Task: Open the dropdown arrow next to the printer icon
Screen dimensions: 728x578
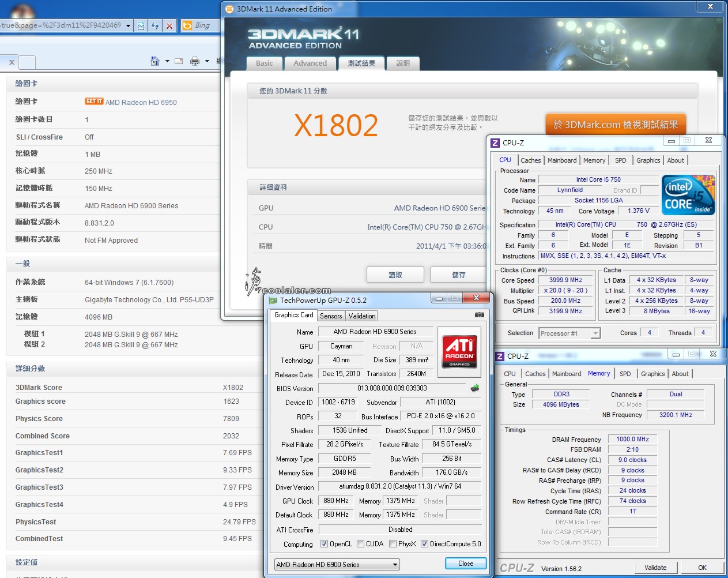Action: (207, 61)
